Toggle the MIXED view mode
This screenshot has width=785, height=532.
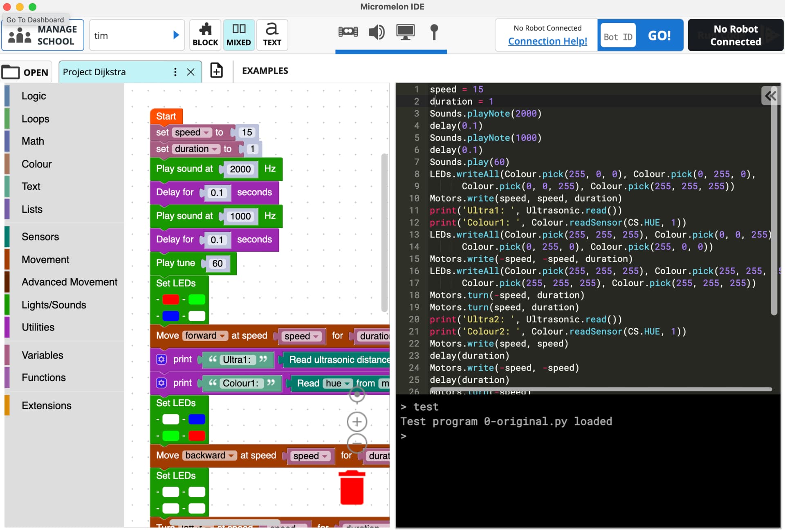point(239,35)
